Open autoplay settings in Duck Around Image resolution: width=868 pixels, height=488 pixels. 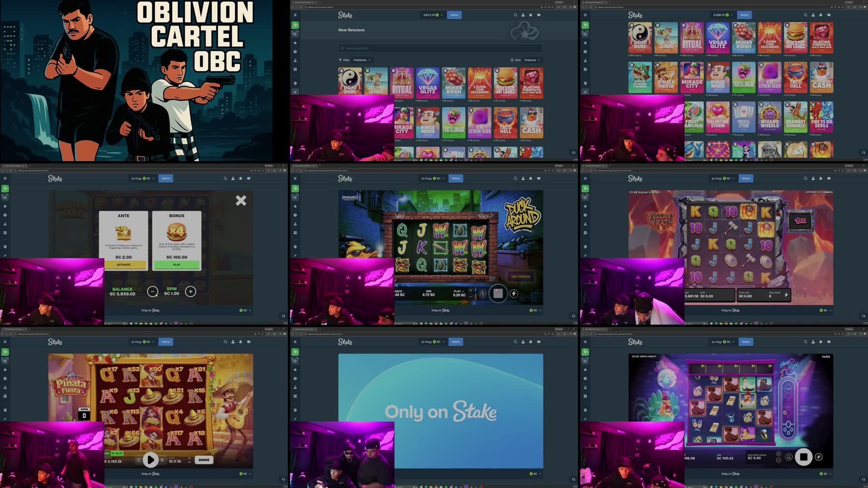coord(483,294)
